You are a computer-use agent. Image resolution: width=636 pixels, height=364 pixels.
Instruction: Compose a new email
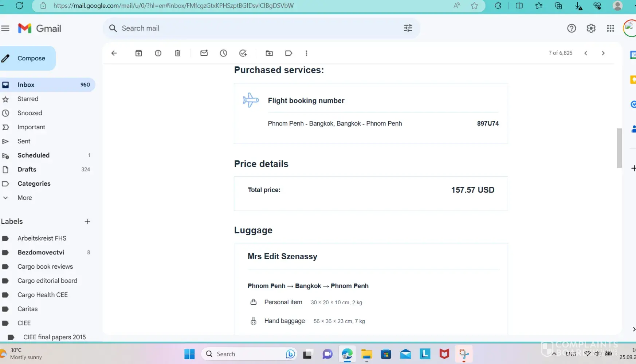click(27, 58)
